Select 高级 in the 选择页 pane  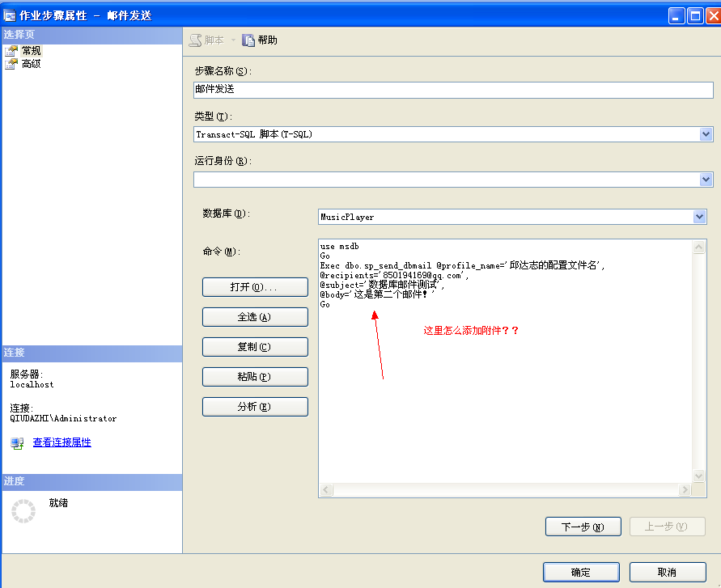31,63
